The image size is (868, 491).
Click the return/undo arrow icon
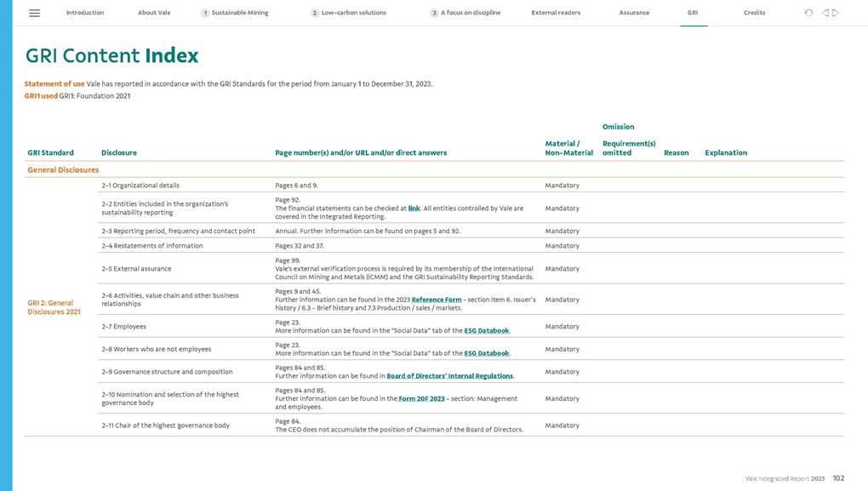[x=808, y=13]
